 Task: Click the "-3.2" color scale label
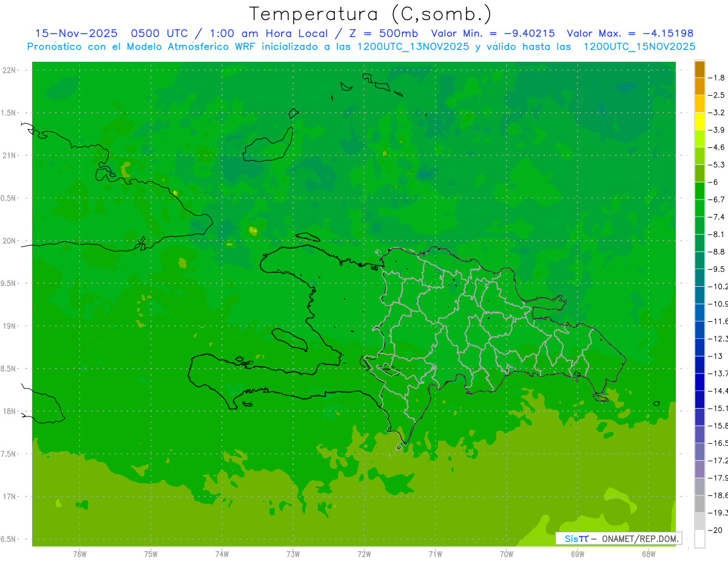click(716, 113)
